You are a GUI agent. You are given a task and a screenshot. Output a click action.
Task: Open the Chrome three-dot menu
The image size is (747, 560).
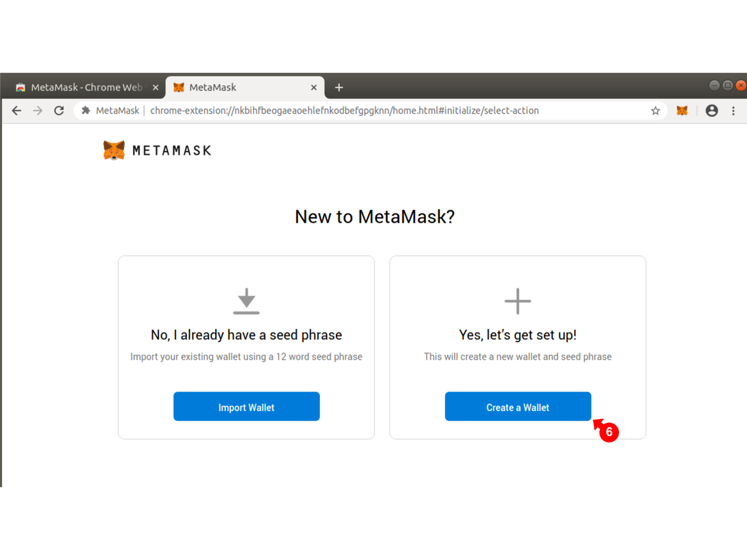[x=734, y=110]
